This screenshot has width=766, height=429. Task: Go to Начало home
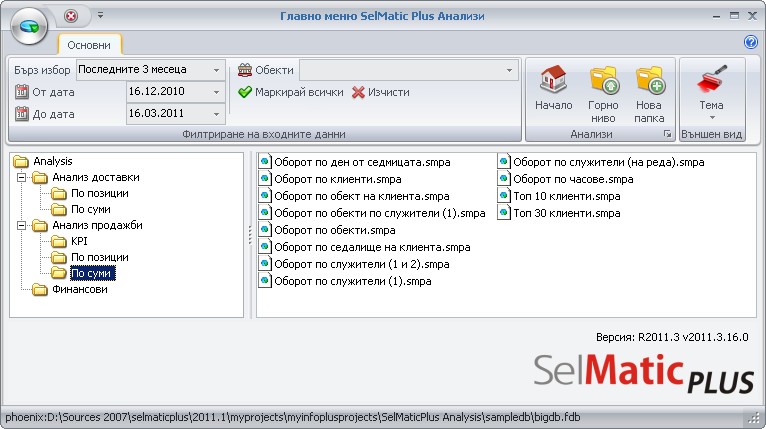pos(553,88)
